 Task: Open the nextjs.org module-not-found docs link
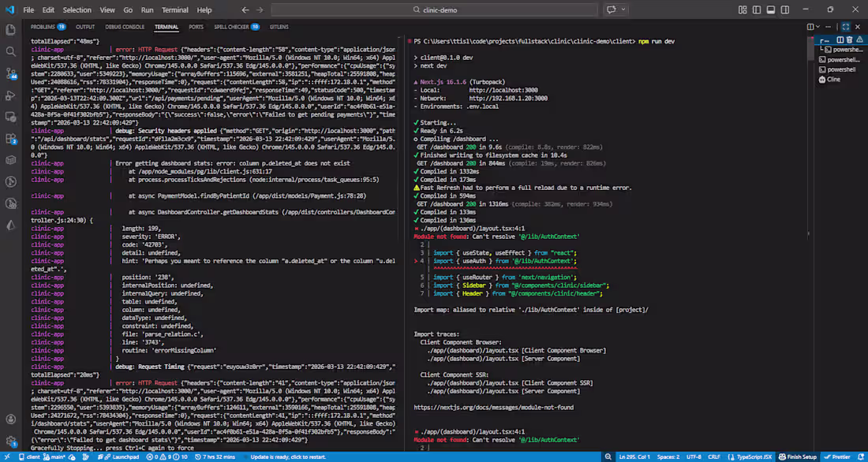point(494,408)
